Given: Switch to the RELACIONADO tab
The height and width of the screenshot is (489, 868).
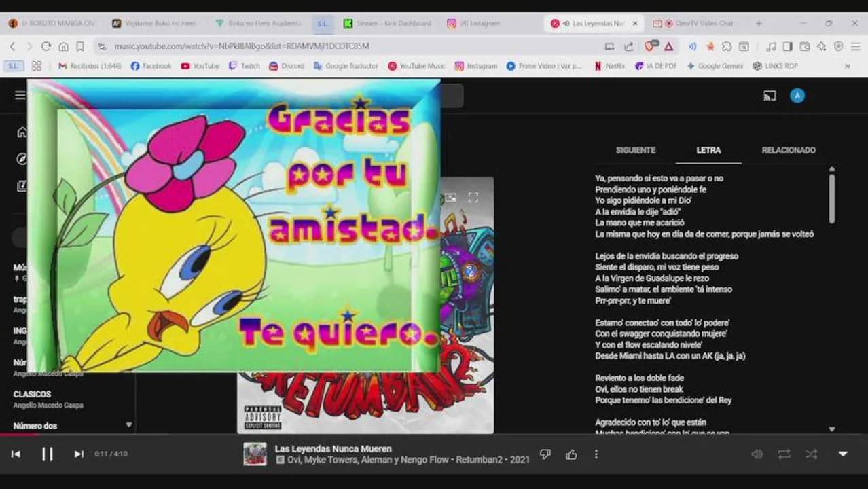Looking at the screenshot, I should point(789,150).
